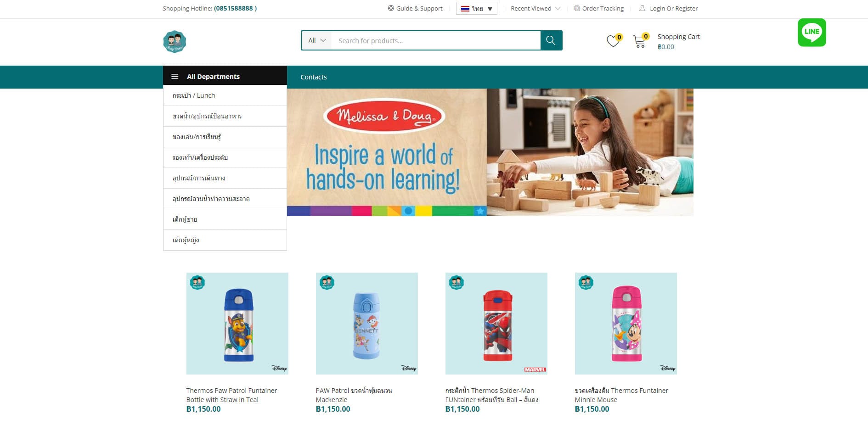The height and width of the screenshot is (425, 868).
Task: Open the wishlist heart icon
Action: tap(614, 41)
